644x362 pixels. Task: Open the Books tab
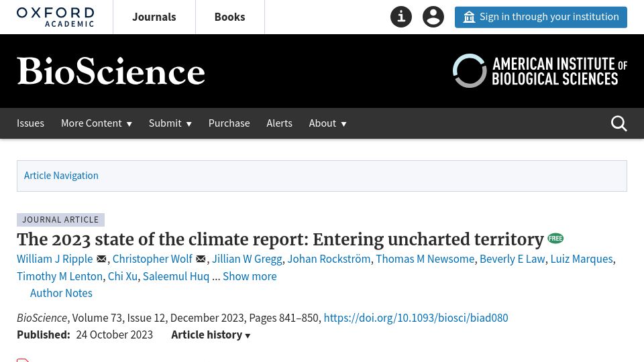(229, 17)
